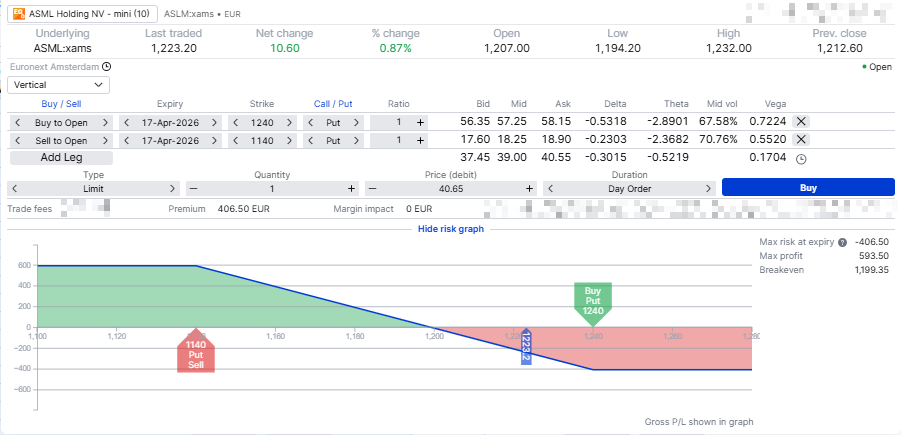Increase the 1140 strike
This screenshot has width=901, height=435.
click(288, 140)
